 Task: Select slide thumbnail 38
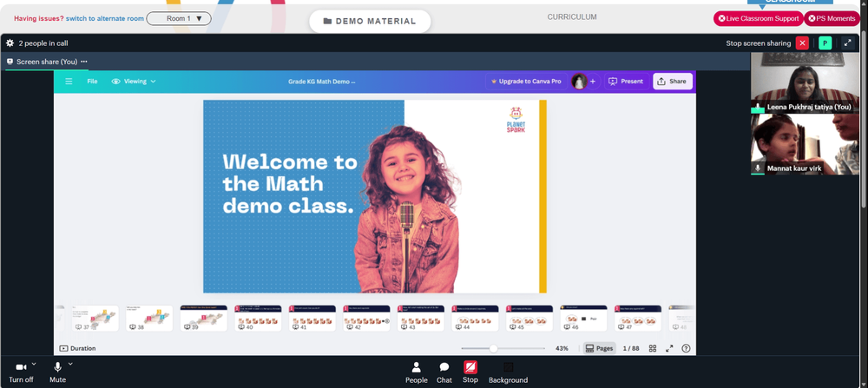(149, 319)
